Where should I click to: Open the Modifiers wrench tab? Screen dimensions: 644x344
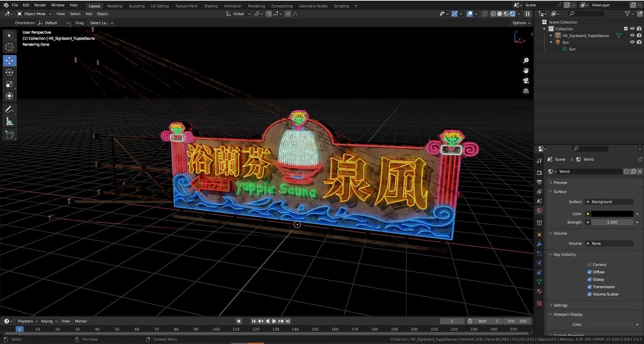tap(539, 244)
